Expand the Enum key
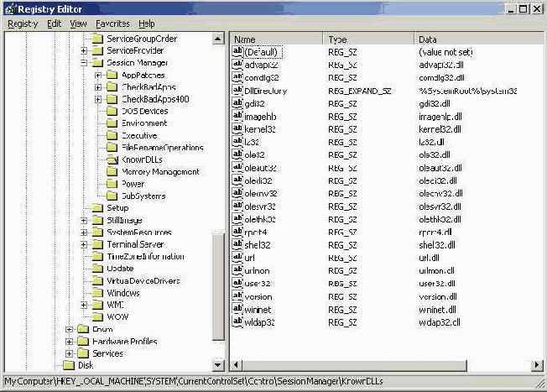This screenshot has height=392, width=547. [x=69, y=329]
